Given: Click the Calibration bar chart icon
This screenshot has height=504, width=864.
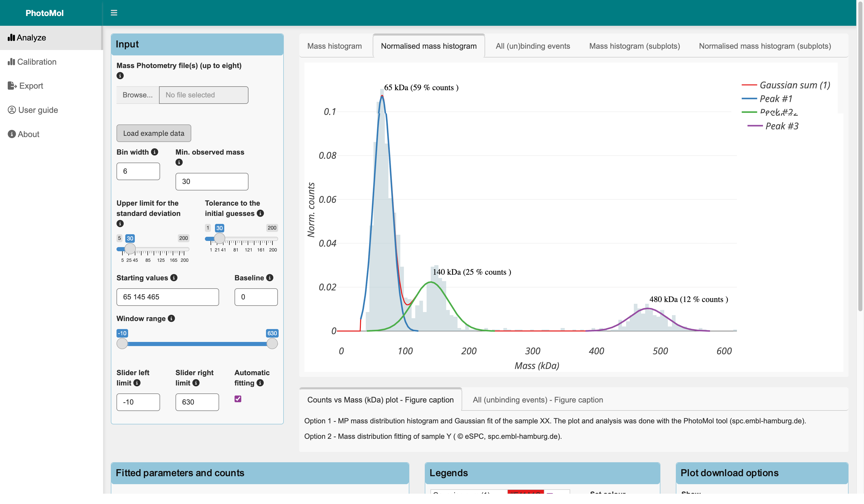Looking at the screenshot, I should point(11,62).
